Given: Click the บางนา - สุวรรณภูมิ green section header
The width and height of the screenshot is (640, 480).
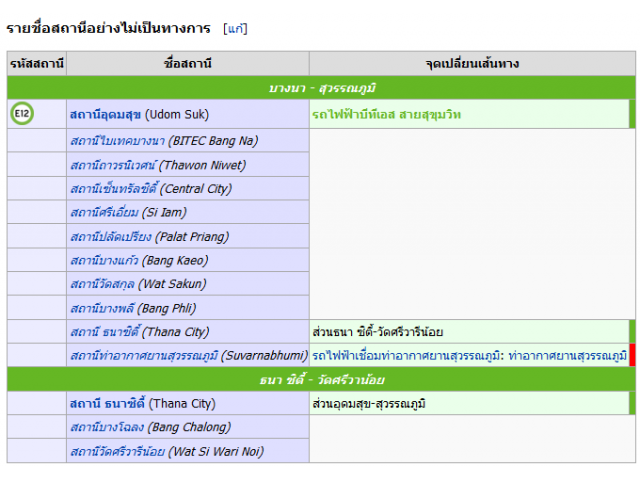Looking at the screenshot, I should (x=320, y=89).
